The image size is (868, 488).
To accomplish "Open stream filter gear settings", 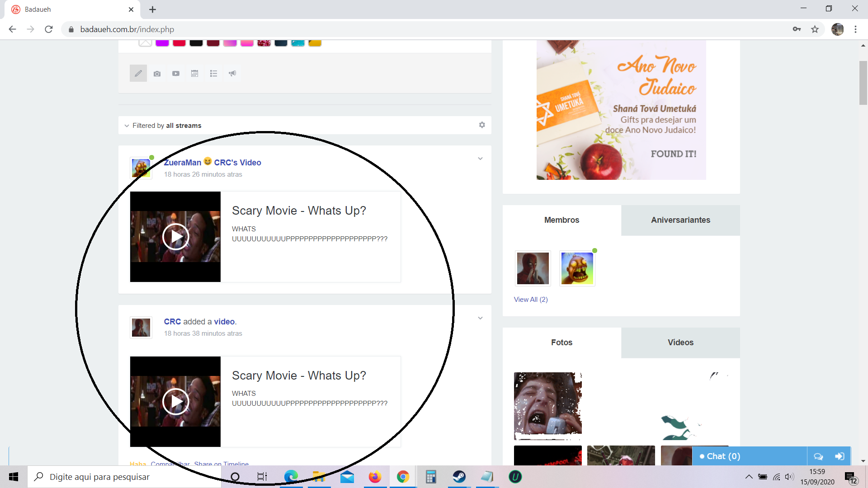I will [x=482, y=125].
